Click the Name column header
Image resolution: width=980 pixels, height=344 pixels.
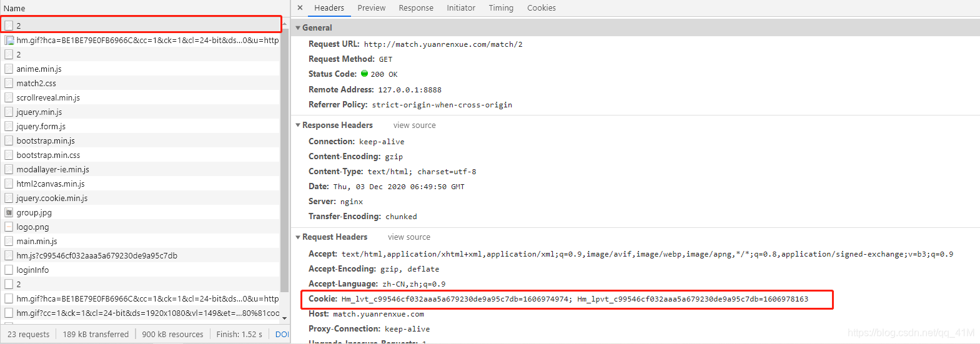[14, 8]
